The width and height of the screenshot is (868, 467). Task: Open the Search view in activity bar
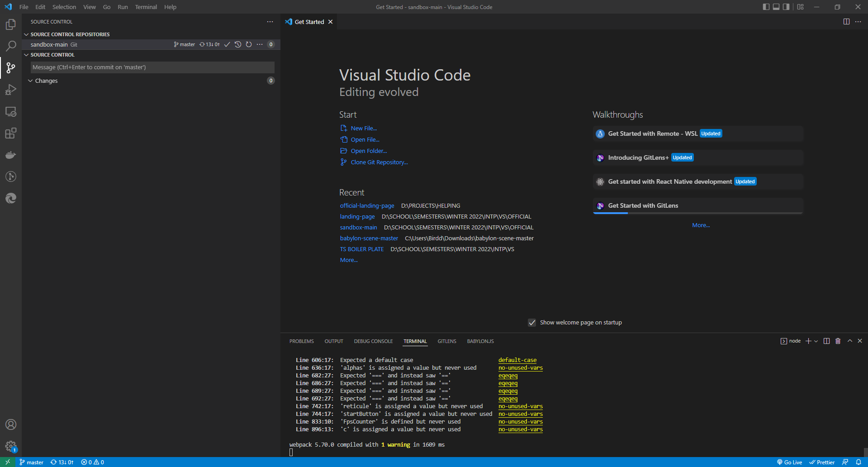tap(11, 46)
